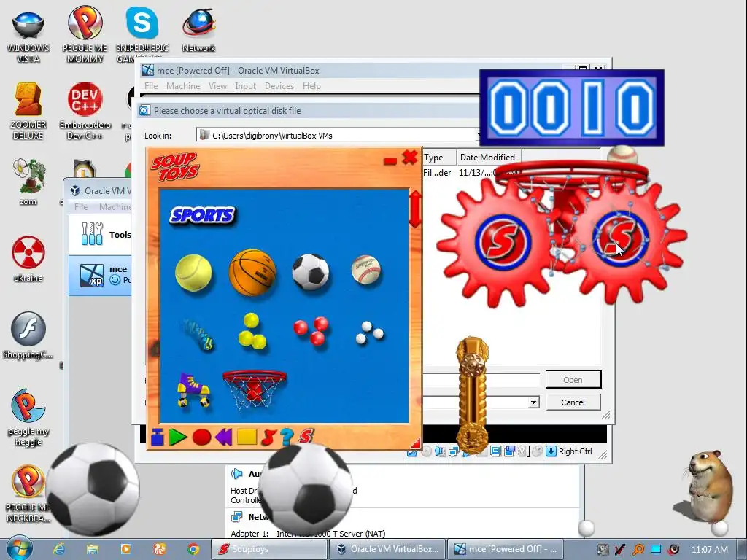Open the PEGGLE ME MOMMY desktop shortcut
This screenshot has height=560, width=747.
pyautogui.click(x=85, y=35)
